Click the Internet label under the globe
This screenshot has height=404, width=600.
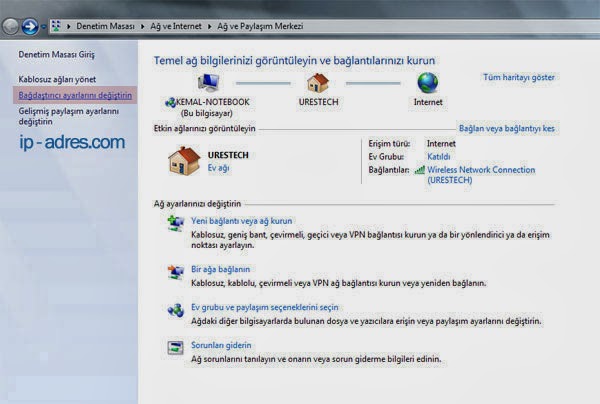[x=428, y=102]
